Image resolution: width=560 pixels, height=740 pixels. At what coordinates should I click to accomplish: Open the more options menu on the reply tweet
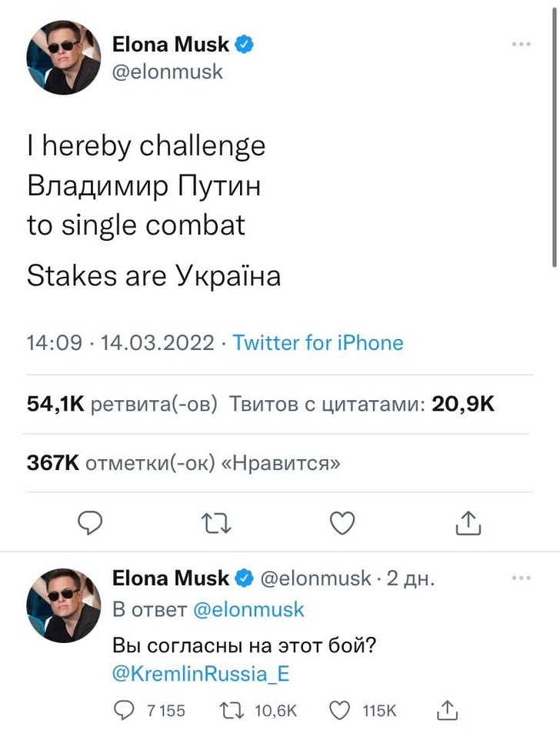pyautogui.click(x=522, y=578)
